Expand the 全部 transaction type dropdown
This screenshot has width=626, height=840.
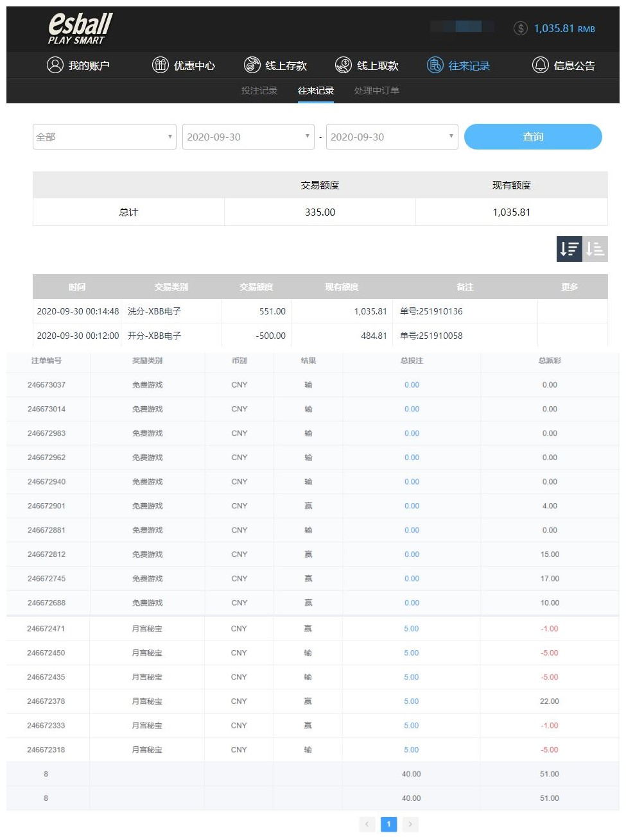point(105,137)
